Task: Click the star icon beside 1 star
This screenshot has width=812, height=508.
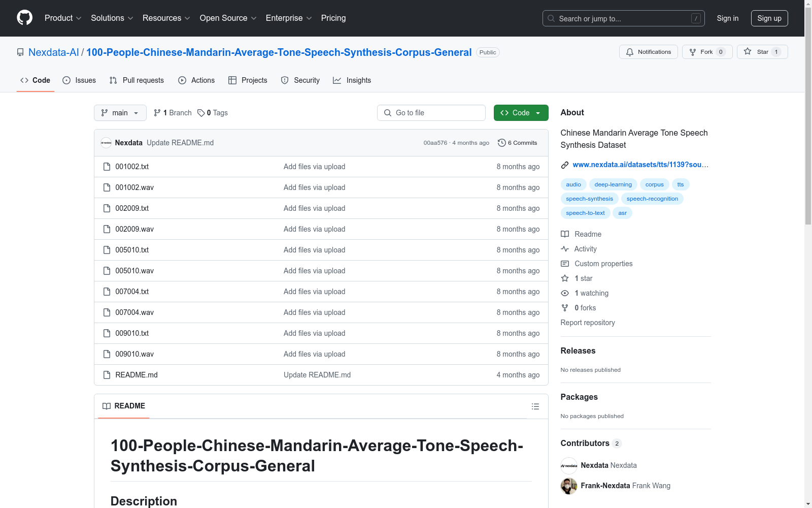Action: (565, 278)
